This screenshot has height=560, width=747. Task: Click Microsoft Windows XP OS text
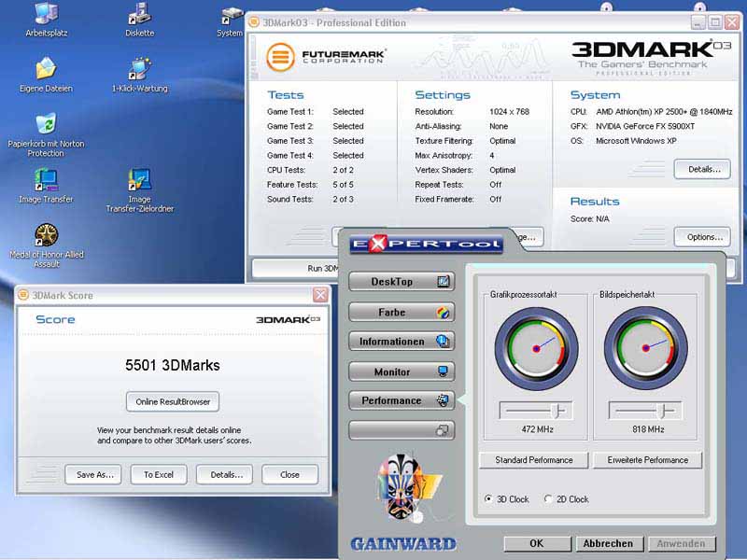pos(636,141)
